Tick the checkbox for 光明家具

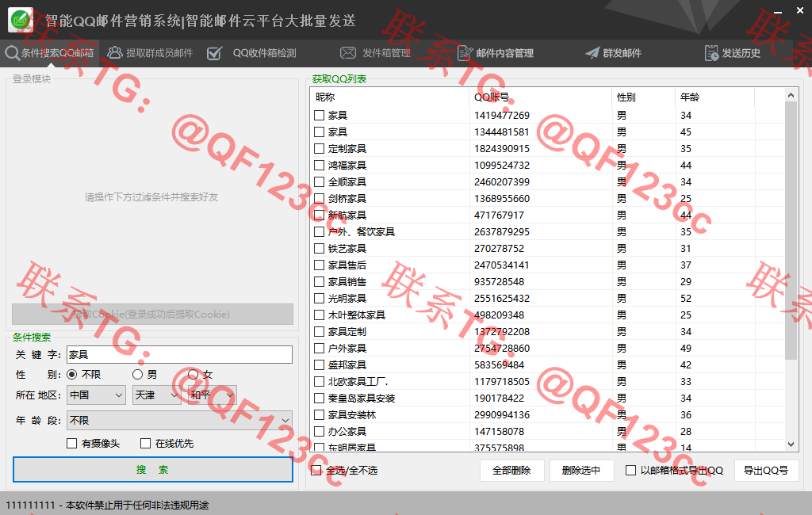coord(320,298)
